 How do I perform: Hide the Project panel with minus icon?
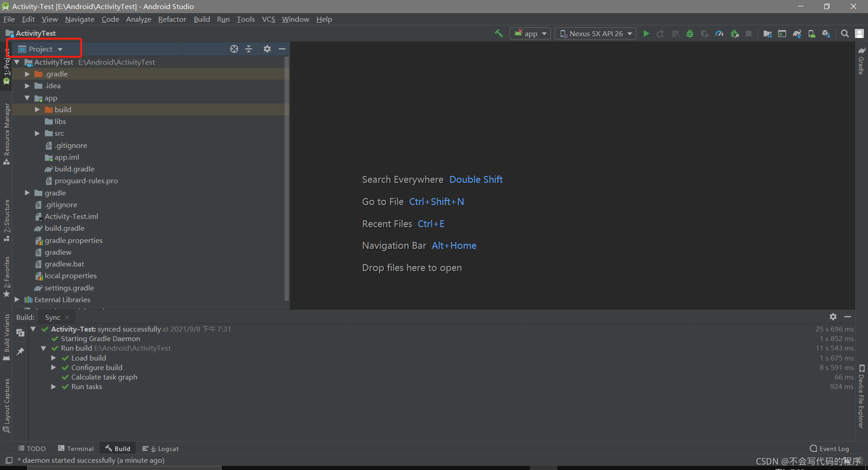pos(282,49)
